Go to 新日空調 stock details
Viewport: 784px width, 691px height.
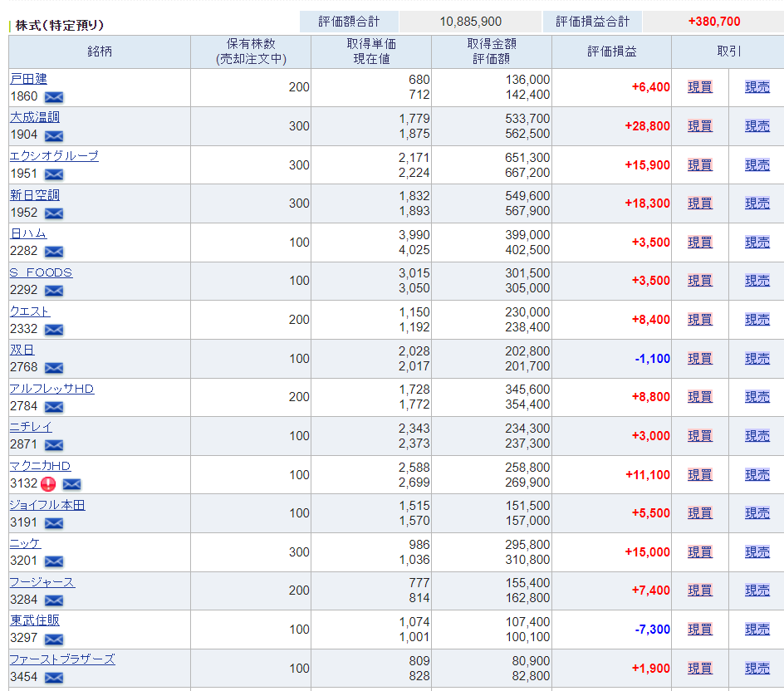(x=35, y=195)
